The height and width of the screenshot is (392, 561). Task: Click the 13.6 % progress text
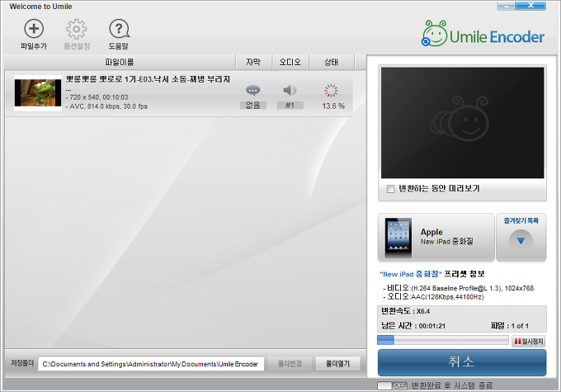pyautogui.click(x=333, y=106)
